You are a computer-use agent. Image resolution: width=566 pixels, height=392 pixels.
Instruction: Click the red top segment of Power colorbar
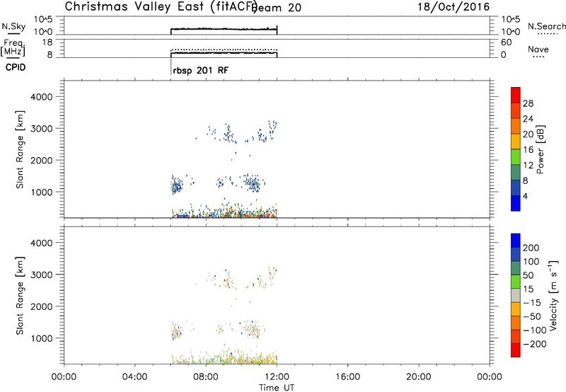[x=516, y=95]
